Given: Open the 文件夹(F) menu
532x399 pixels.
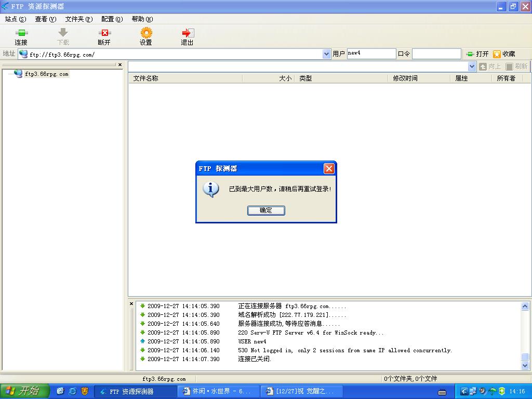Looking at the screenshot, I should click(79, 19).
